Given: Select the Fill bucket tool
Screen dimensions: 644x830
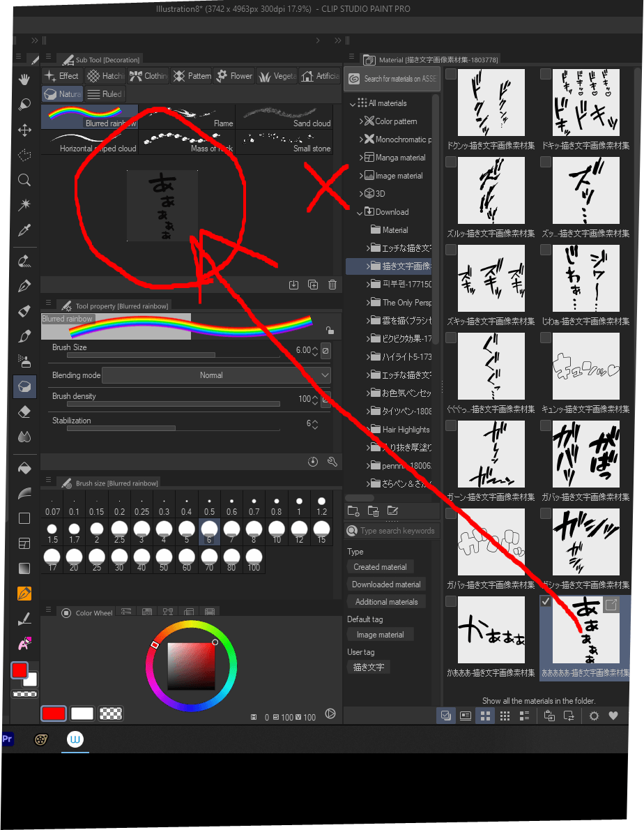Looking at the screenshot, I should tap(24, 468).
